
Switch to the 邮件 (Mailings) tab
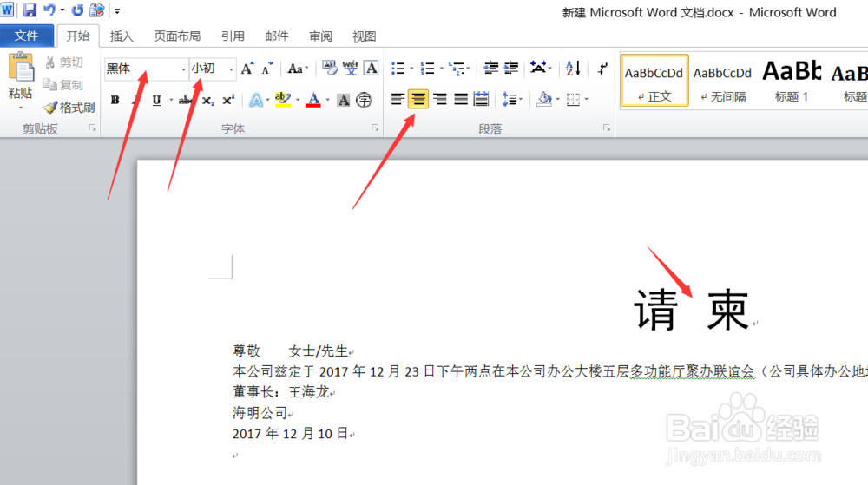click(x=277, y=36)
